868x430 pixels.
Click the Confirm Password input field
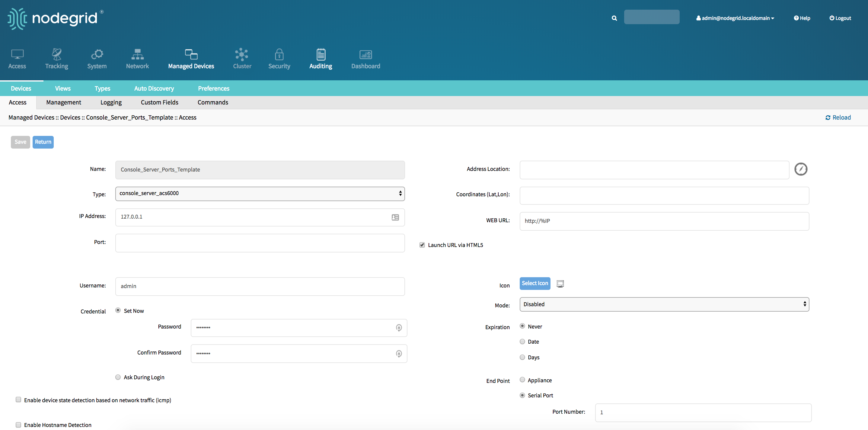coord(299,353)
